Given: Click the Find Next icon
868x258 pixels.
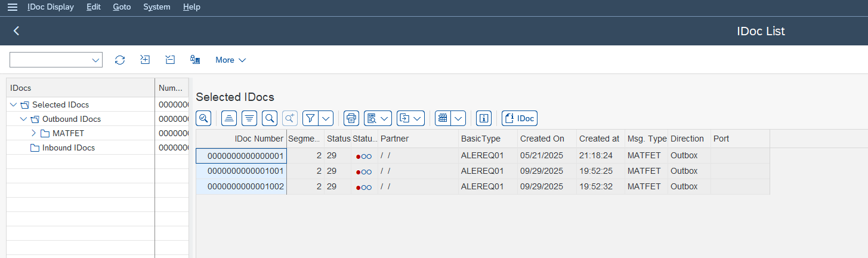Looking at the screenshot, I should click(x=290, y=118).
